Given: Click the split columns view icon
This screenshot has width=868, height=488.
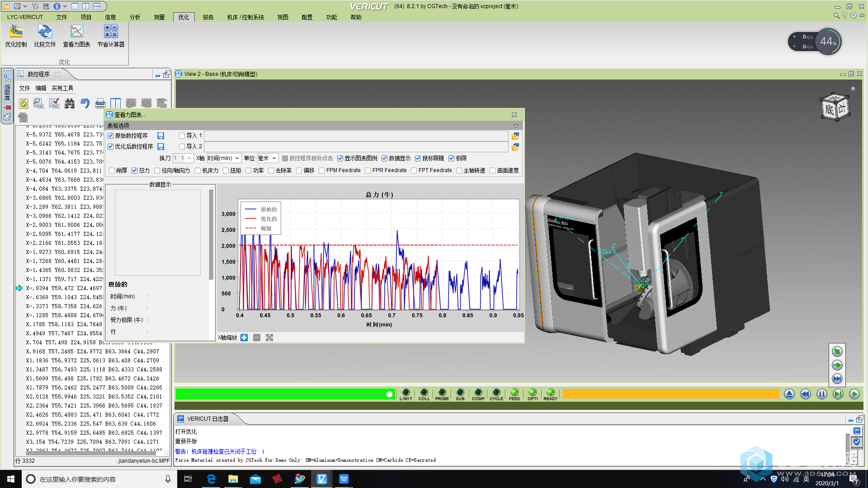Looking at the screenshot, I should pyautogui.click(x=116, y=103).
